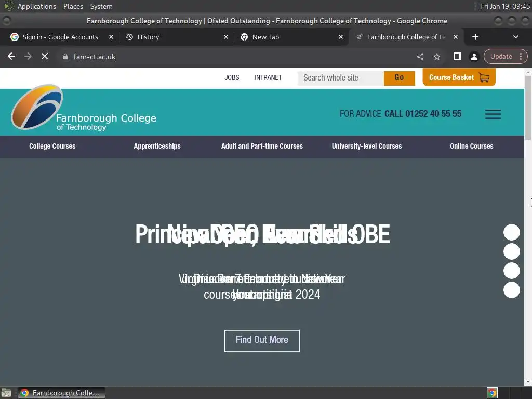Click the scrollbar down arrow
Viewport: 532px width, 399px height.
[528, 382]
